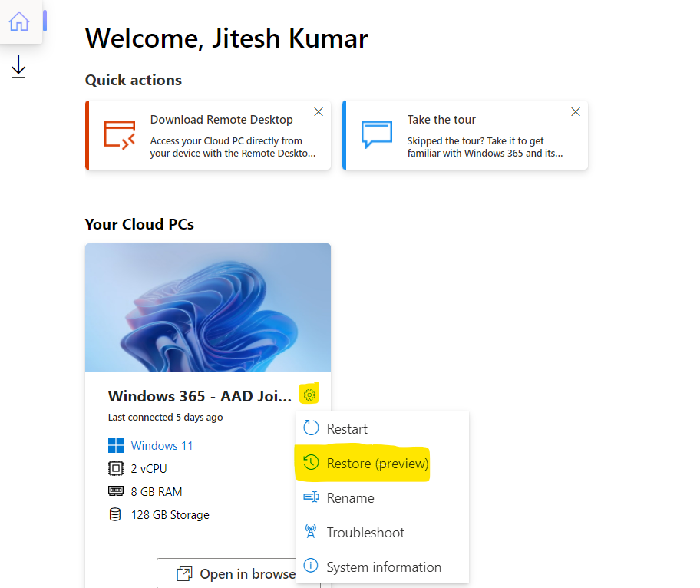Click the storage database icon
The height and width of the screenshot is (588, 700).
tap(115, 514)
